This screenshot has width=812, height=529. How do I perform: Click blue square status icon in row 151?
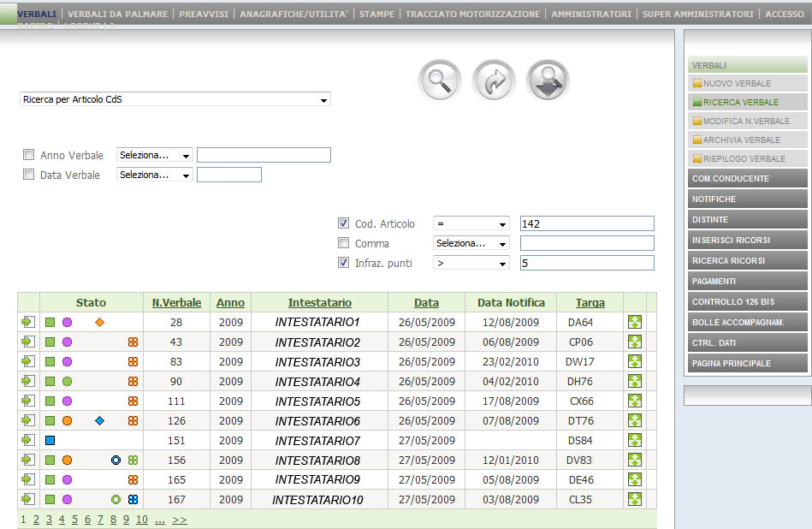coord(50,440)
